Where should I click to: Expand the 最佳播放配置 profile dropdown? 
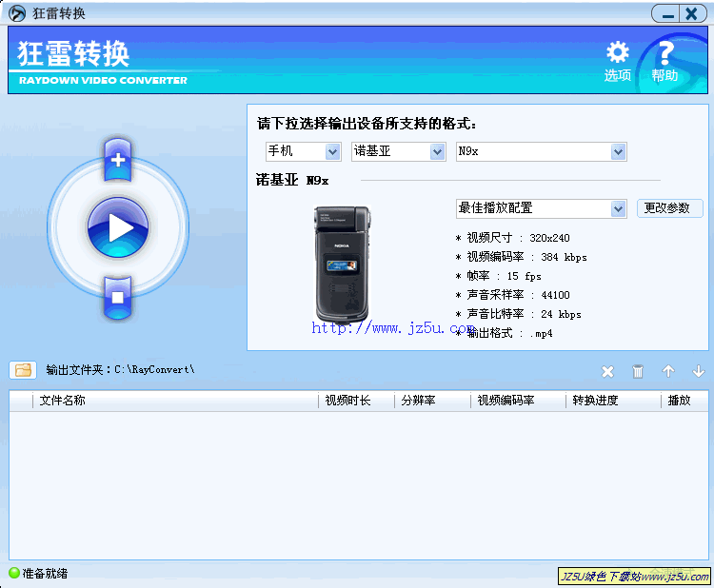pos(618,209)
